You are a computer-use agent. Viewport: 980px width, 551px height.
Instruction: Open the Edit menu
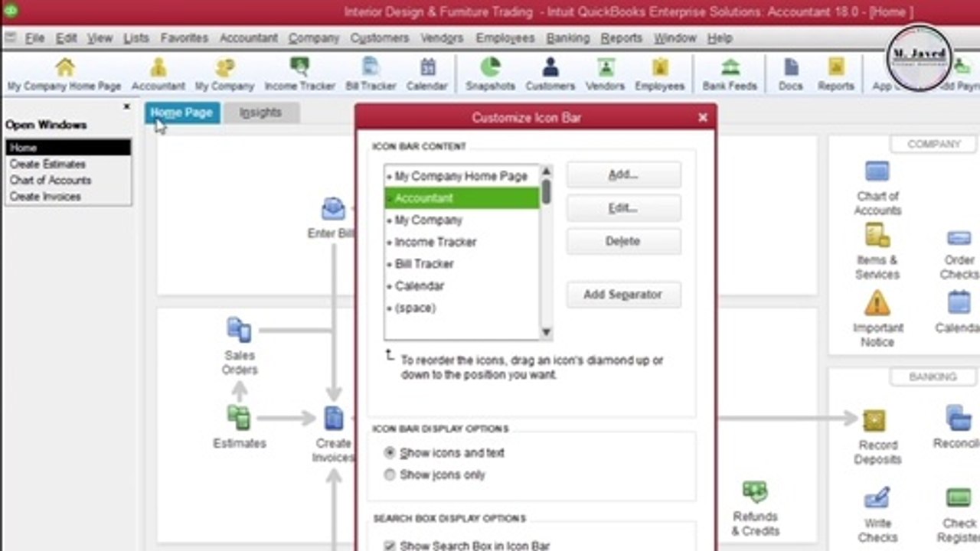(66, 37)
